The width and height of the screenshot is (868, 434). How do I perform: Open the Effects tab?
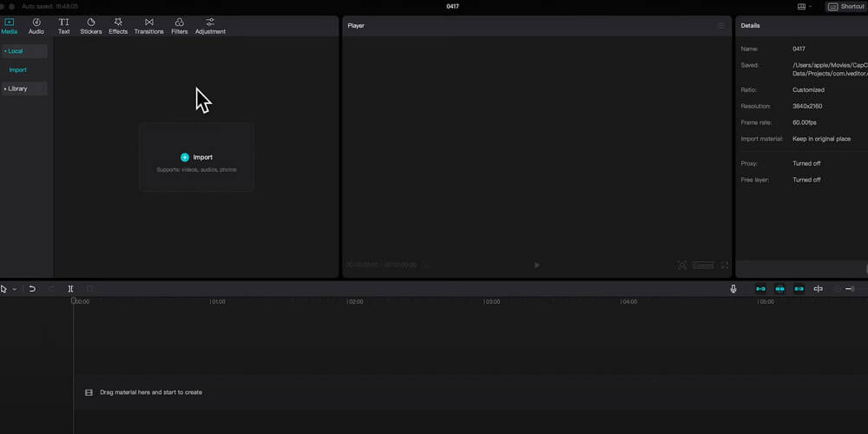pos(118,26)
